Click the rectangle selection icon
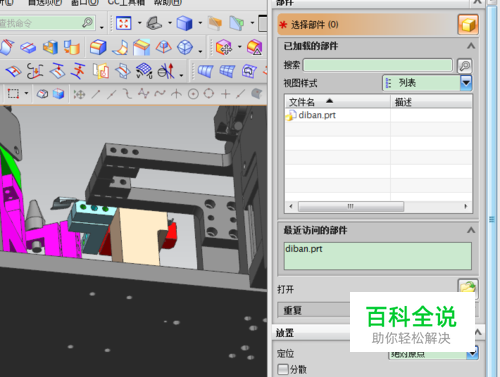Screen dimensions: 500x377 (13, 94)
